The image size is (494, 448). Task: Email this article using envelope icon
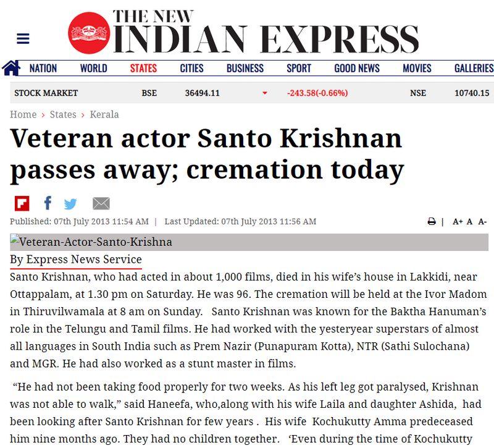101,203
